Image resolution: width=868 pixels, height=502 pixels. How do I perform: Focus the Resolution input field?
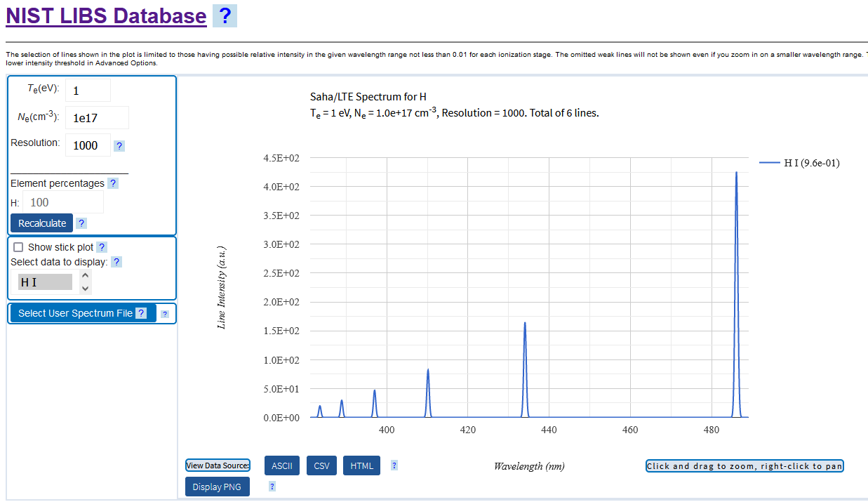point(88,145)
